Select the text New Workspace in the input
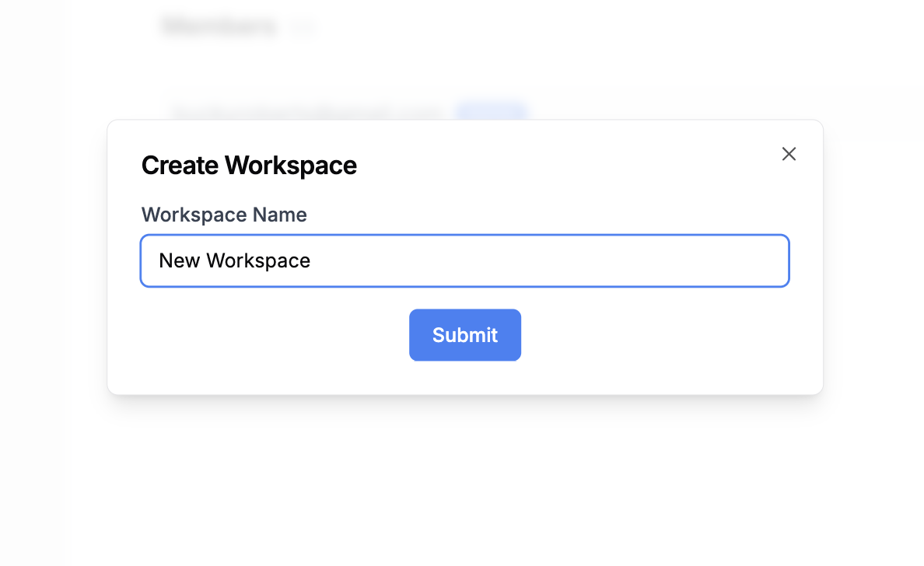The image size is (924, 566). click(x=233, y=260)
